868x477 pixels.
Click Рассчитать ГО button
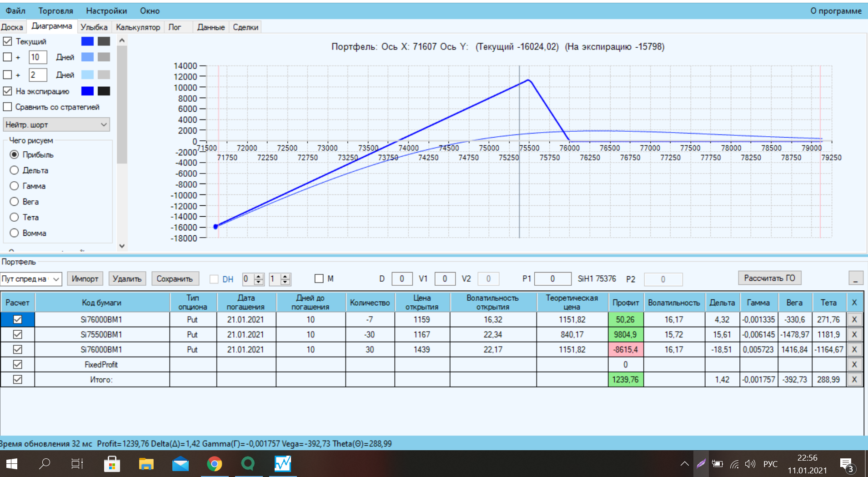coord(769,278)
